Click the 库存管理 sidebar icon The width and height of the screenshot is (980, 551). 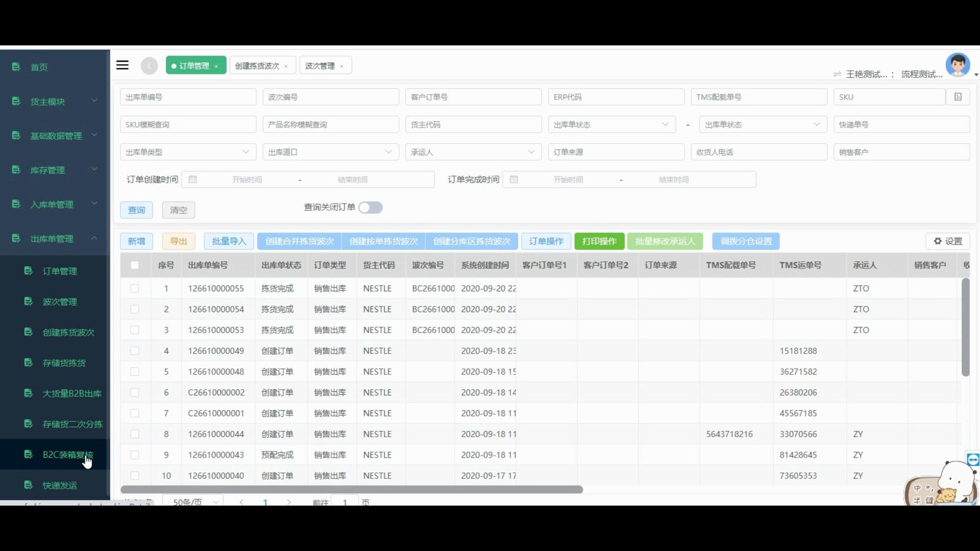point(16,169)
